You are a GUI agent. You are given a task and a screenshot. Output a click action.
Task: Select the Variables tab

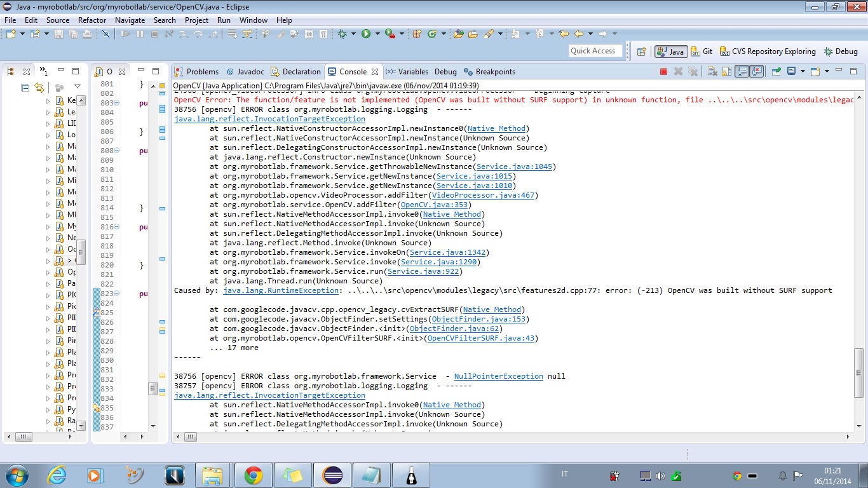click(407, 72)
